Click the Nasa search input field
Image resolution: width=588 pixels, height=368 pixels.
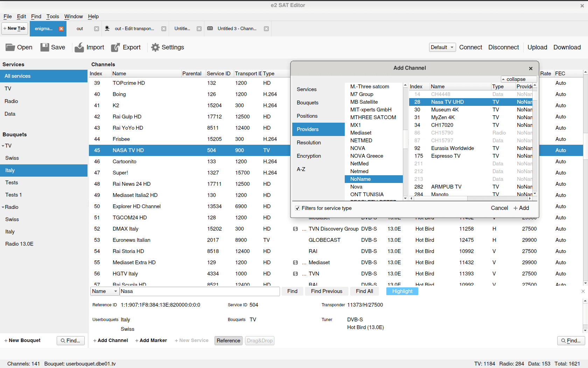coord(199,291)
